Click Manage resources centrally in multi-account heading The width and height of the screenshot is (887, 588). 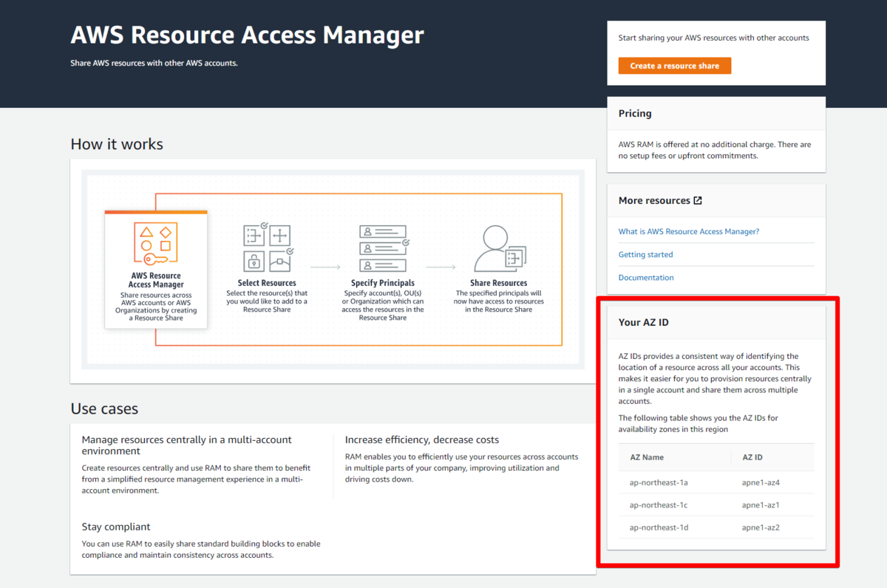point(187,445)
